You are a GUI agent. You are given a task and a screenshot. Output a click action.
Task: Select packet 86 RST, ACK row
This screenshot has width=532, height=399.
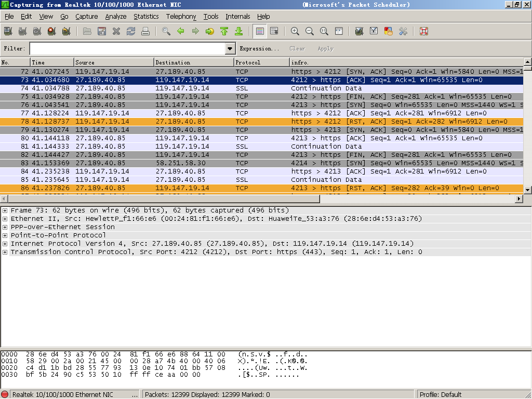tap(262, 188)
